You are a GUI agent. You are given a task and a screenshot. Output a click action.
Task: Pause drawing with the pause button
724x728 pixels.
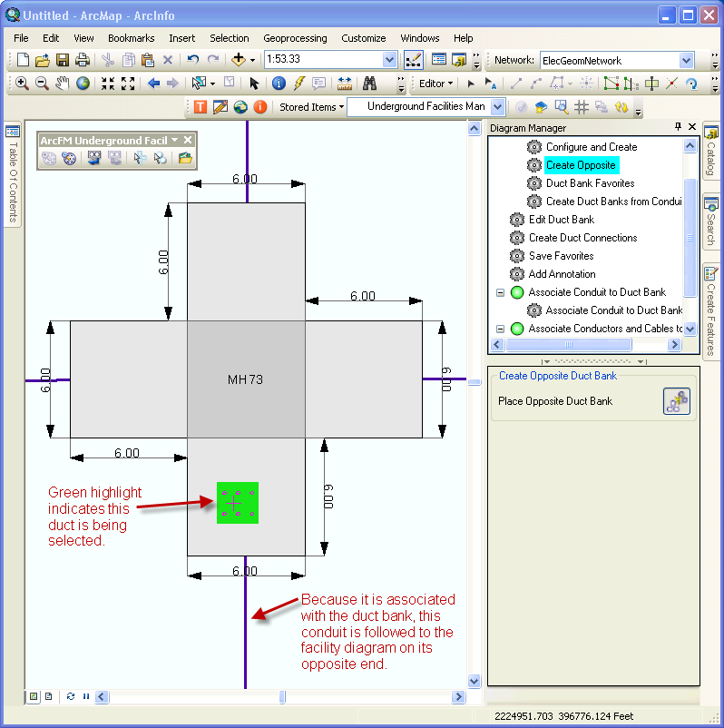[86, 696]
